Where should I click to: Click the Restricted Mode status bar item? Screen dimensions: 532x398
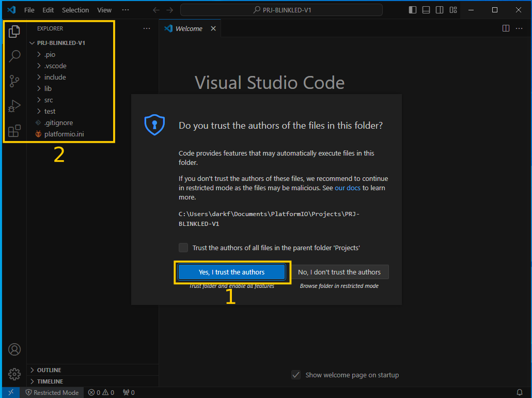(52, 392)
